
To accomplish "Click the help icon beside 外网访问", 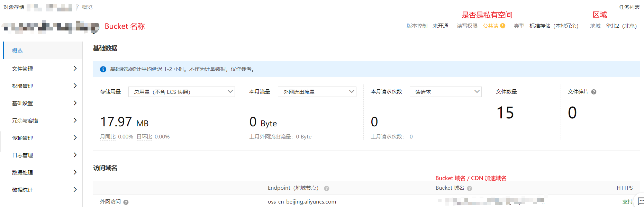I will click(x=126, y=202).
